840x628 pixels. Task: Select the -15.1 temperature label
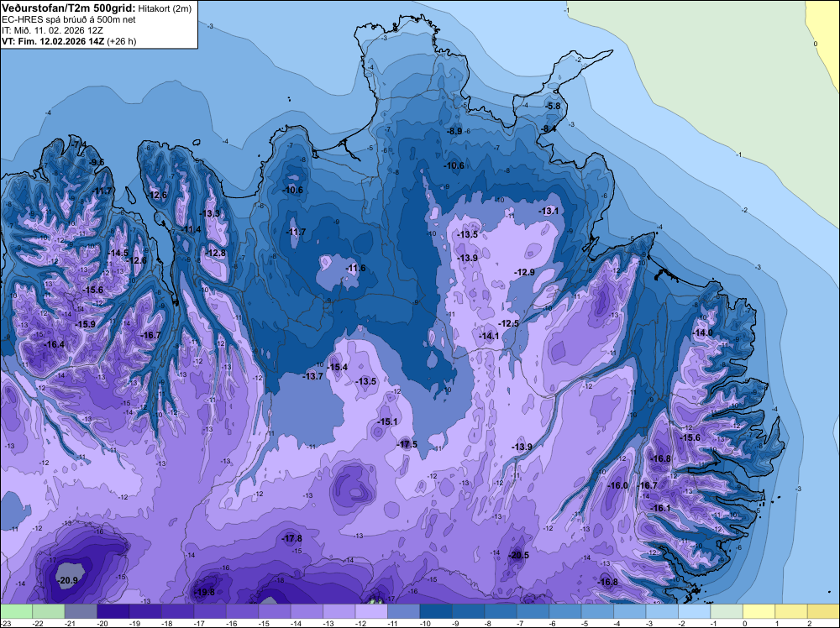(387, 421)
